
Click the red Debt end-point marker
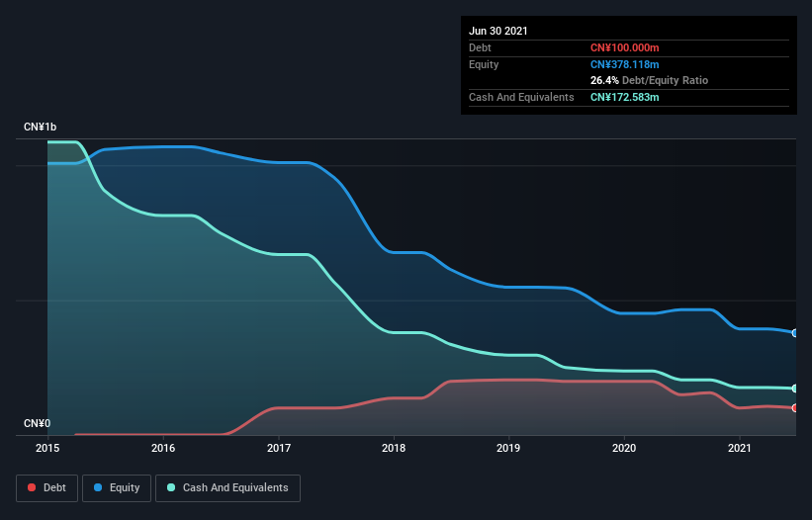click(795, 407)
